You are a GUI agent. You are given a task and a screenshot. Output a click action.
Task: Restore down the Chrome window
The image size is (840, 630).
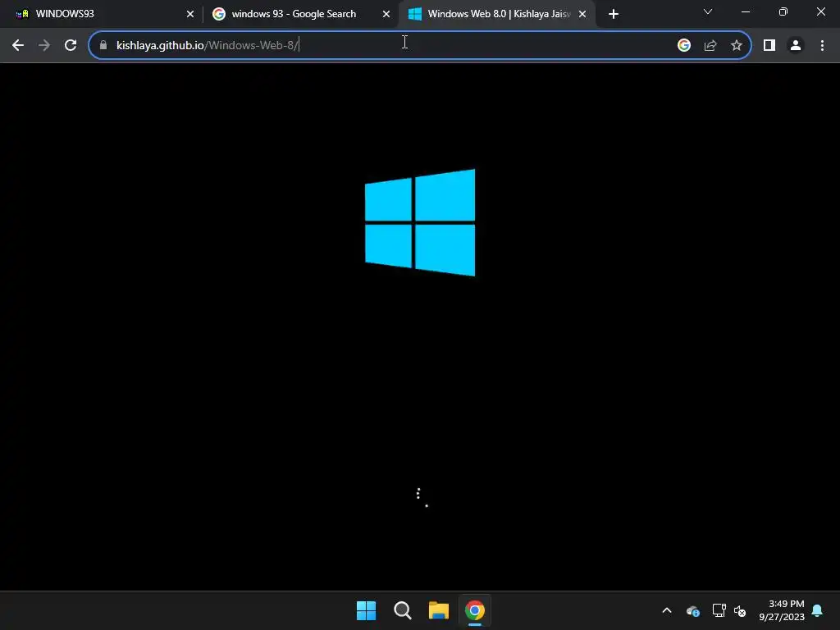pos(783,11)
